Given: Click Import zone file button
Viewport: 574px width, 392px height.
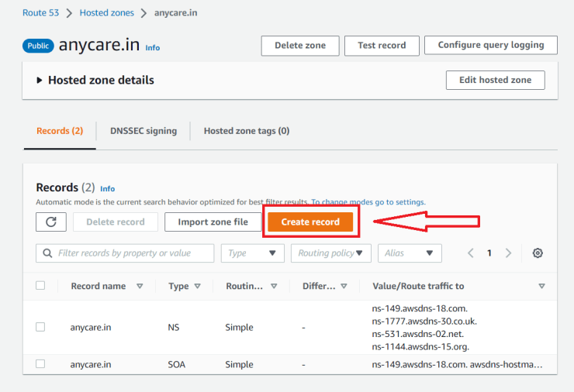Looking at the screenshot, I should click(x=213, y=222).
